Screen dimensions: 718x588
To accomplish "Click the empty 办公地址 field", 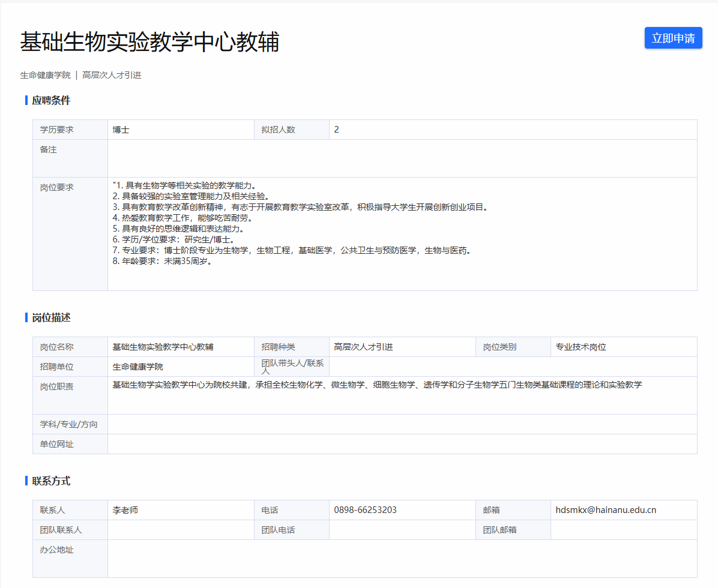I will 402,558.
